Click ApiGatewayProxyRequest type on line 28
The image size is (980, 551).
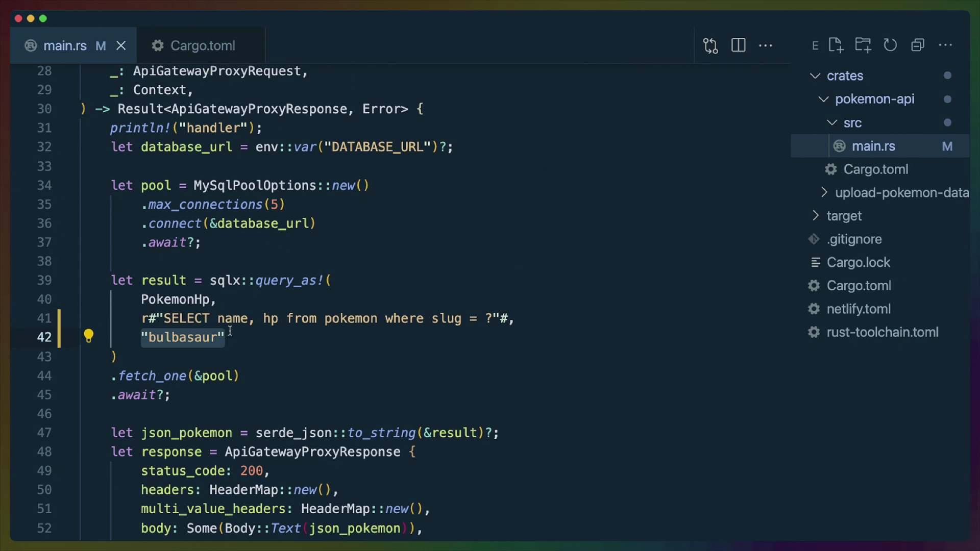pos(217,71)
